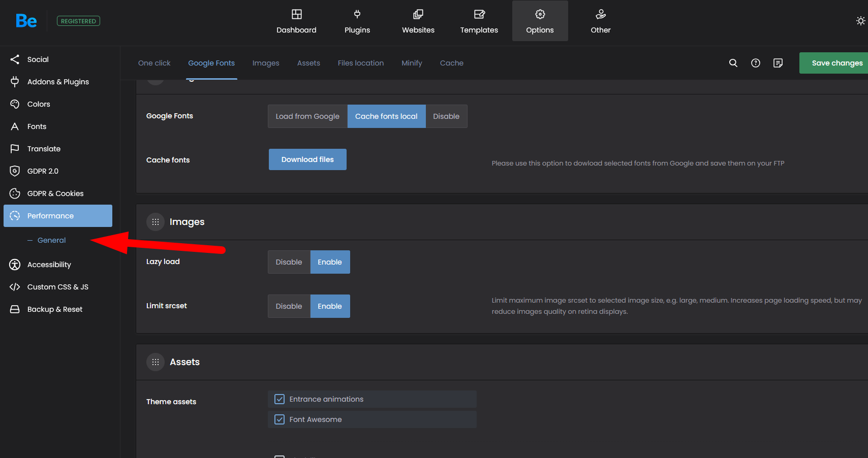Click the search magnifier icon
Image resolution: width=868 pixels, height=458 pixels.
(x=733, y=63)
